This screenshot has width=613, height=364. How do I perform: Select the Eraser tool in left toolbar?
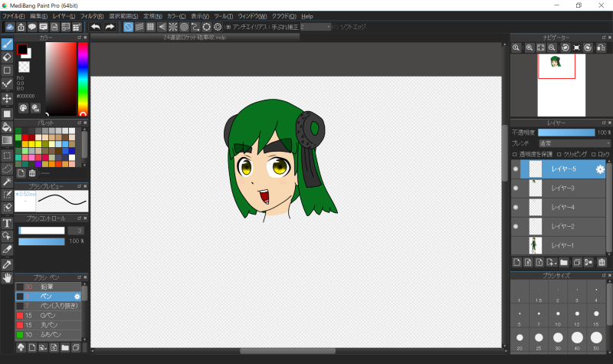(x=7, y=57)
